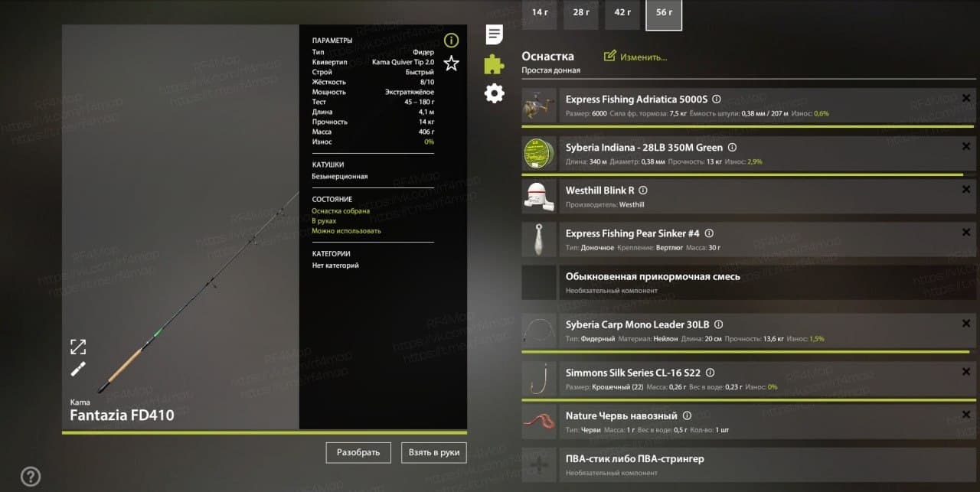980x492 pixels.
Task: Click the rod icon below the expand arrows
Action: point(78,369)
